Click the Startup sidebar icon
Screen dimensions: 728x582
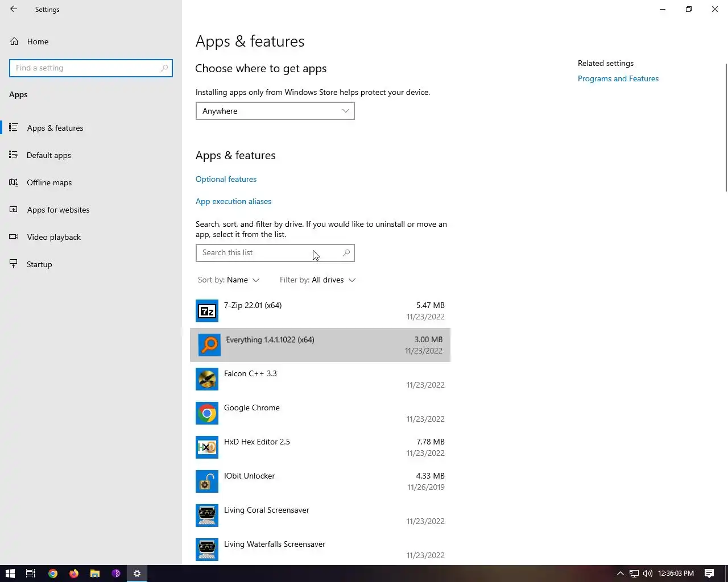14,264
